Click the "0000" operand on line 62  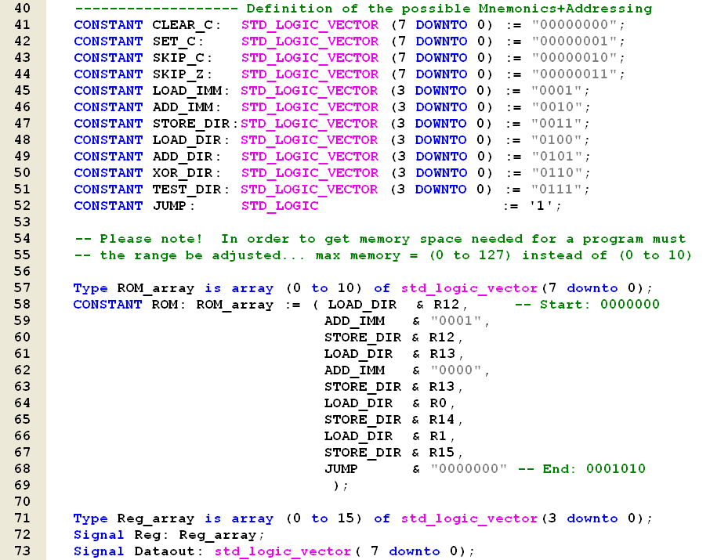[x=456, y=370]
